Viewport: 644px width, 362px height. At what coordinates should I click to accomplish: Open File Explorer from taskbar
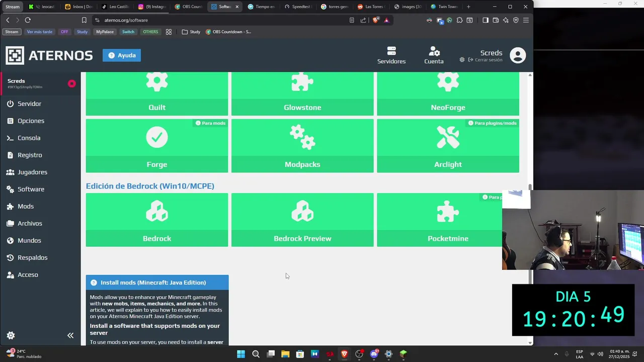[x=285, y=354]
